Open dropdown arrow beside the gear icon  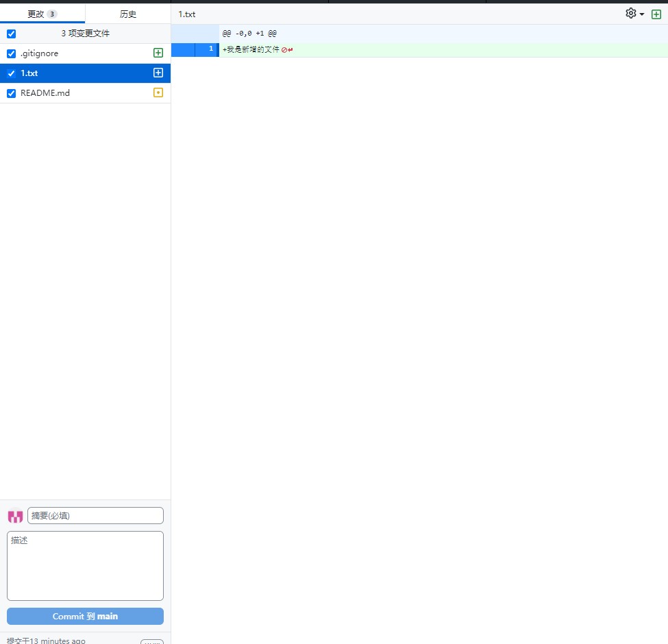(642, 14)
